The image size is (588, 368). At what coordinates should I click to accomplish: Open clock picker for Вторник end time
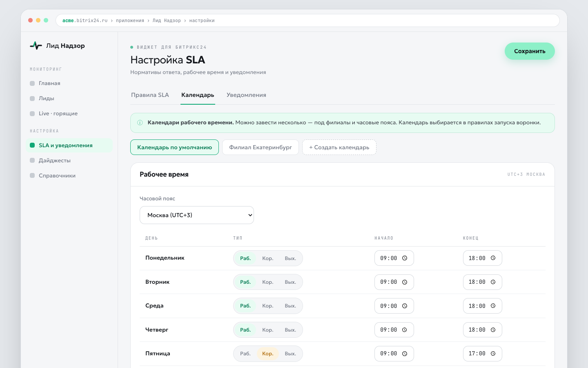[493, 282]
